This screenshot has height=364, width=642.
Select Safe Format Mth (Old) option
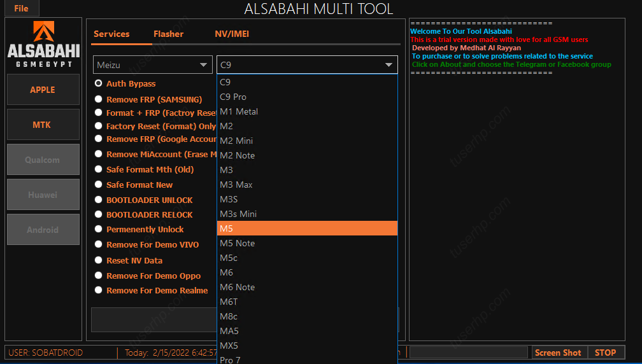[x=144, y=169]
